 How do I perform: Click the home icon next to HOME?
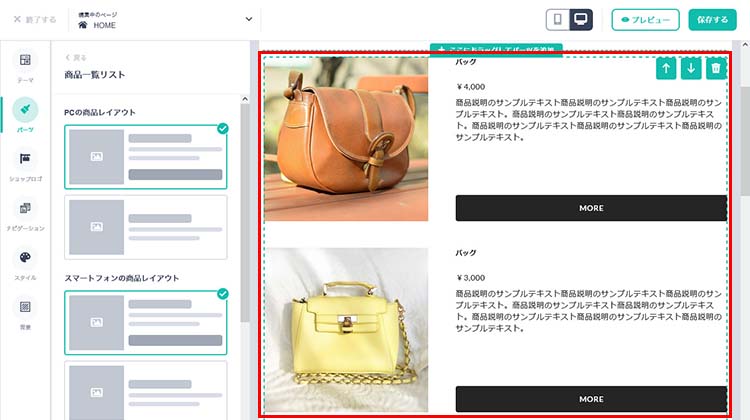[83, 25]
